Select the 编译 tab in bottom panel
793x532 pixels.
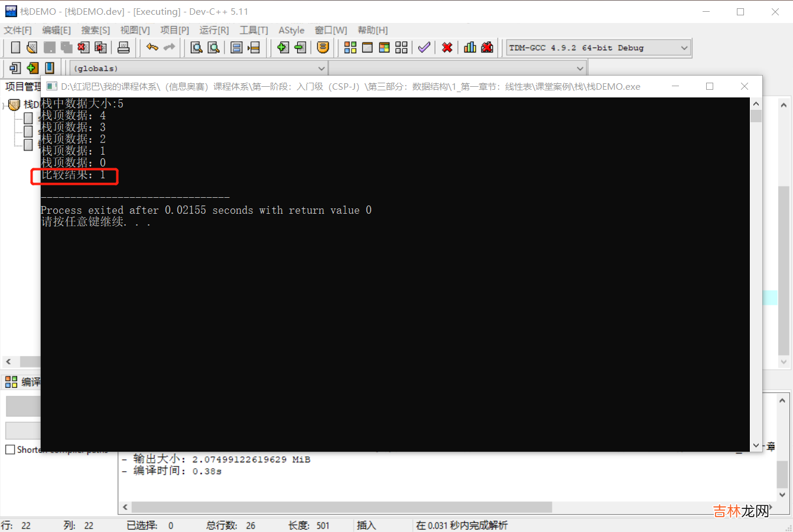(x=23, y=382)
